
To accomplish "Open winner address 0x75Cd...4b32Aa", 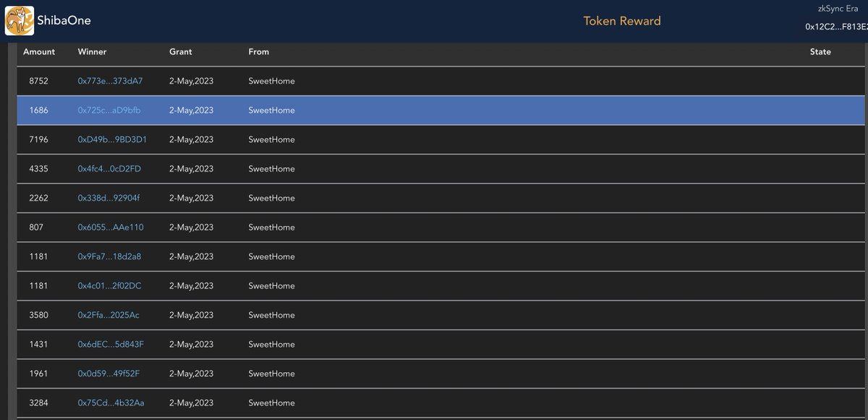I will [x=111, y=403].
